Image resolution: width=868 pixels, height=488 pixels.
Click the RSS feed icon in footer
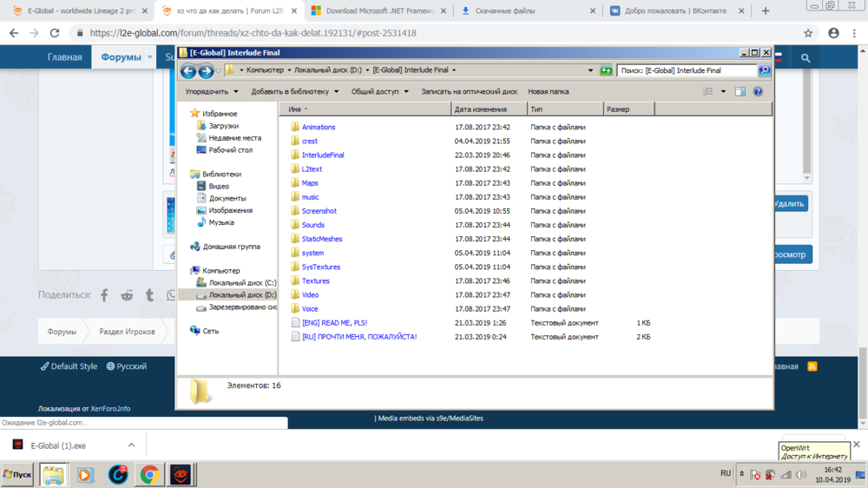[812, 366]
